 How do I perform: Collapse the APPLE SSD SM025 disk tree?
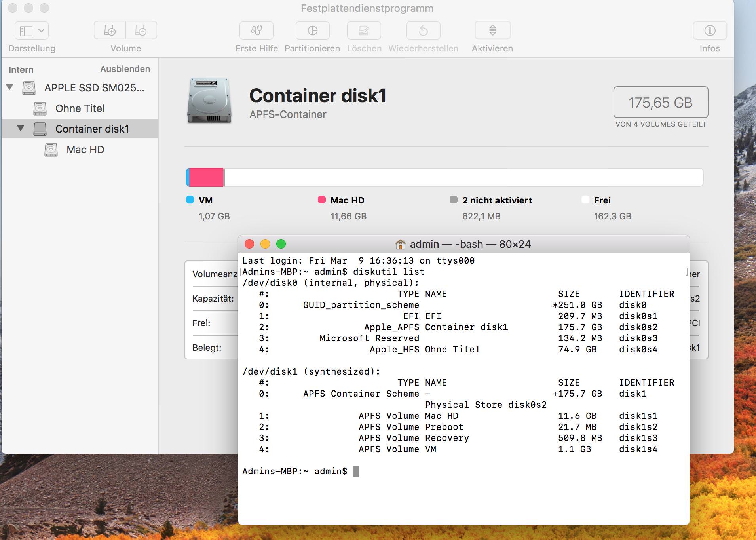coord(10,87)
